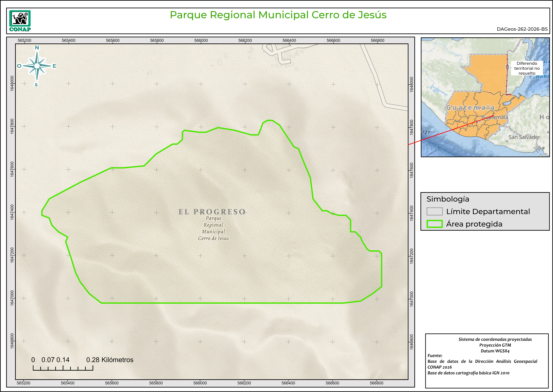The height and width of the screenshot is (392, 553).
Task: Click the compass letter O
Action: tap(19, 66)
